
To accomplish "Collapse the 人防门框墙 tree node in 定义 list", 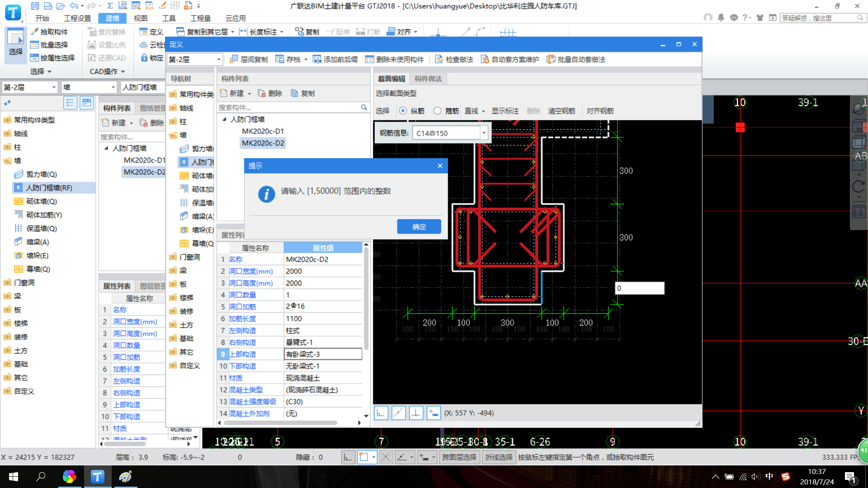I will [224, 119].
